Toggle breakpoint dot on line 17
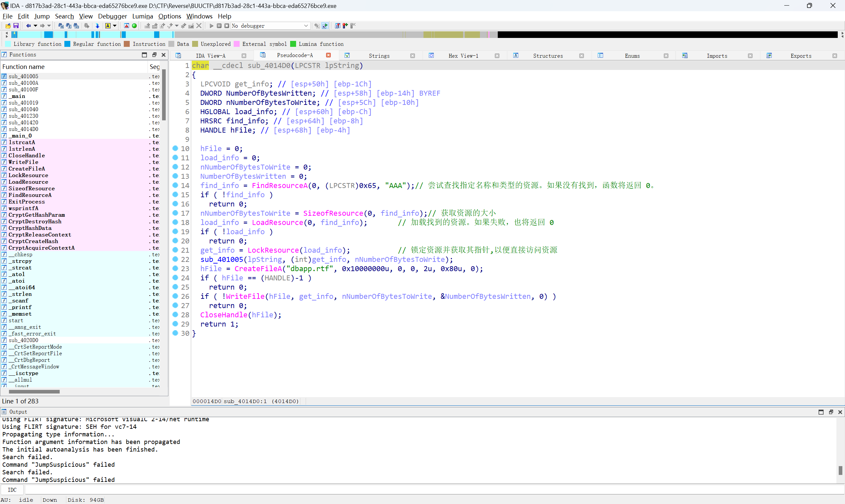This screenshot has width=845, height=504. tap(175, 213)
